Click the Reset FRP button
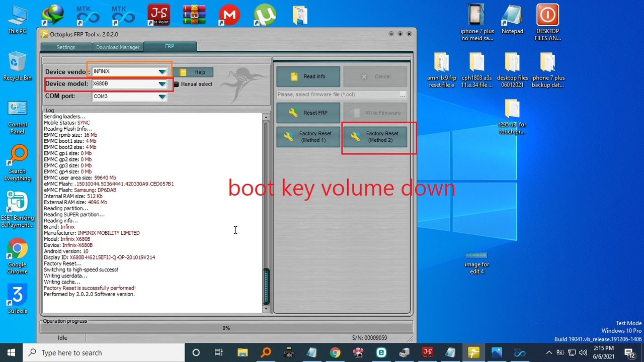Screen dimensions: 644x362 click(x=308, y=113)
